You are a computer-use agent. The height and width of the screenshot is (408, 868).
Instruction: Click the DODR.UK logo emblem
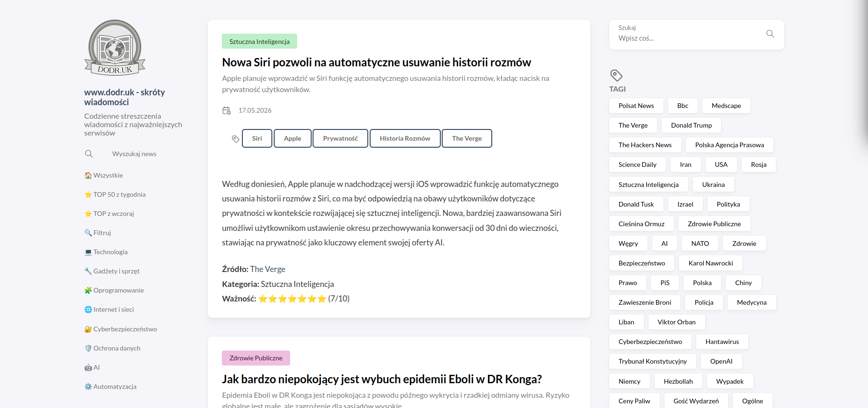115,48
